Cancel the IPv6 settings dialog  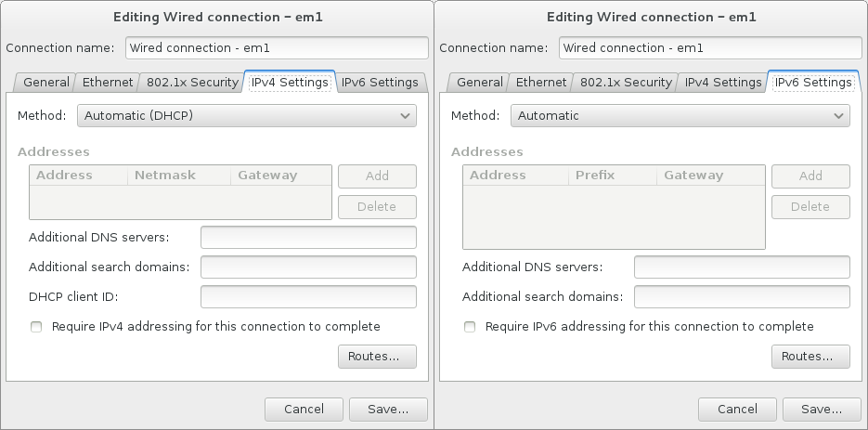pos(737,410)
